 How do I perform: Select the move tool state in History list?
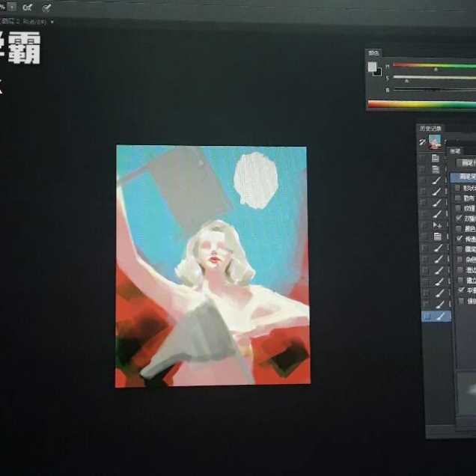[x=436, y=225]
